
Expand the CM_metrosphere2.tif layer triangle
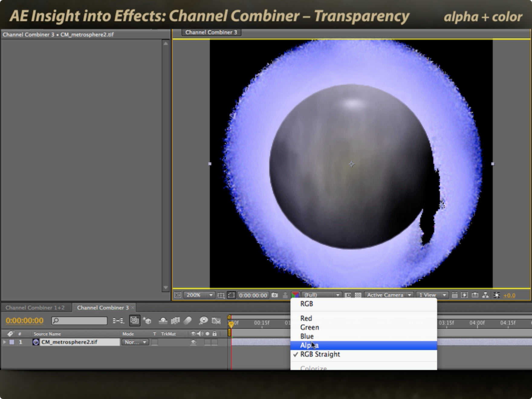click(5, 342)
